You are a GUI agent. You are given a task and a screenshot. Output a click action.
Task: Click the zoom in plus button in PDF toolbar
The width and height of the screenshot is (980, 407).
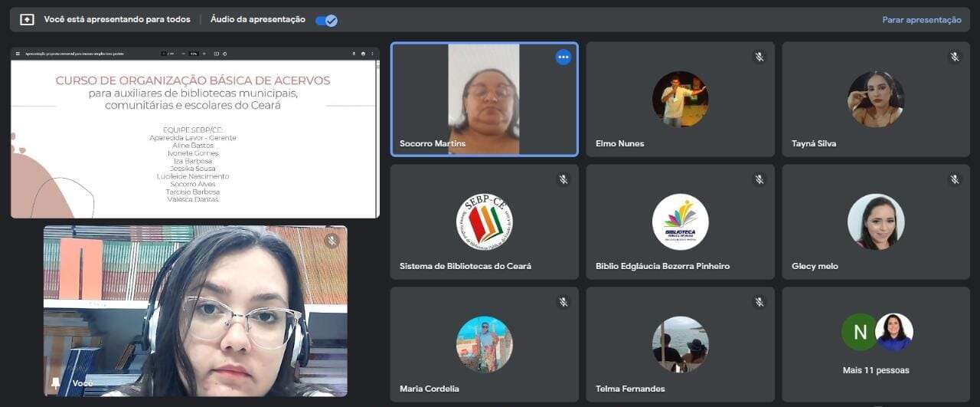pos(203,54)
